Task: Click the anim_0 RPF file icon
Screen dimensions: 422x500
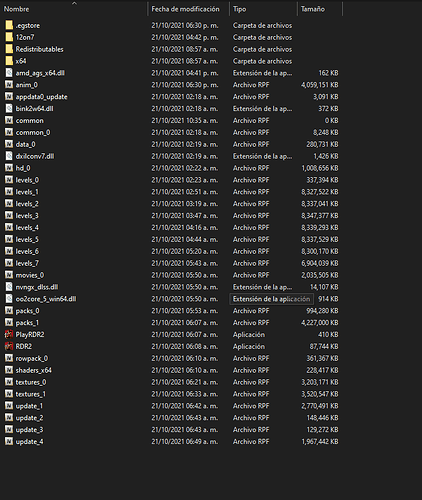Action: [9, 85]
